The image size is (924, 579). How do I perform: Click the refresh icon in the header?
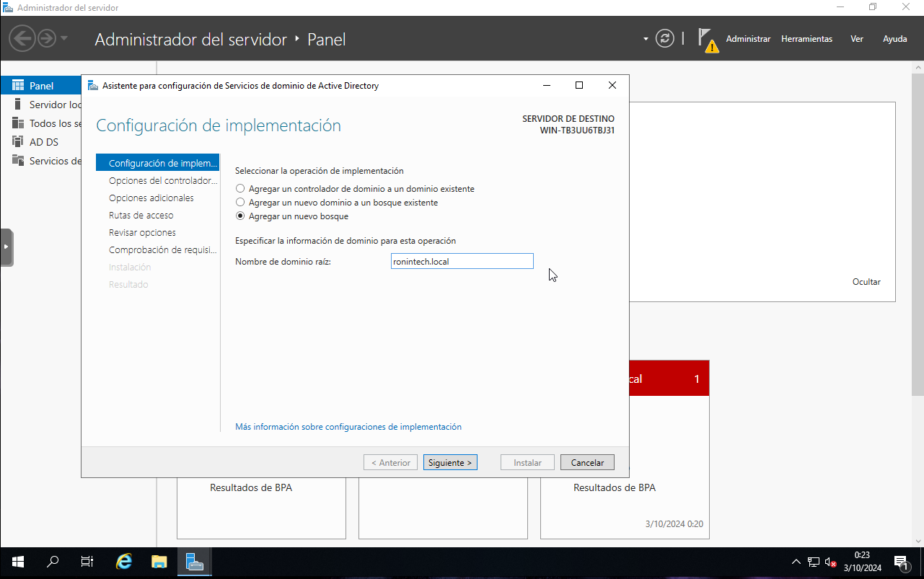click(x=665, y=38)
